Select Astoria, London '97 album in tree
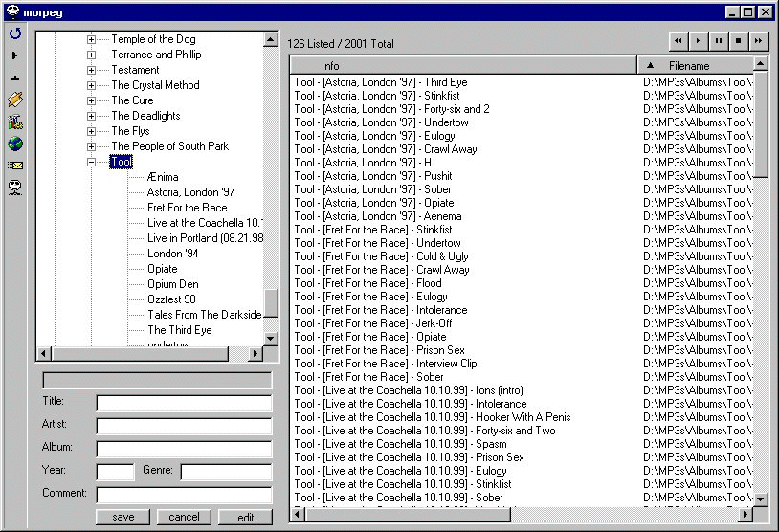 [x=190, y=192]
